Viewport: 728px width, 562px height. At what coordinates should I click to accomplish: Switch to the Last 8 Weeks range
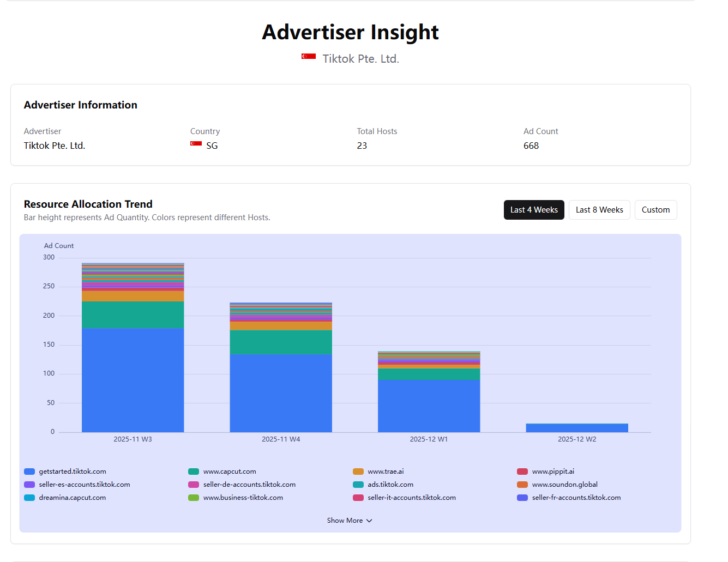[599, 210]
